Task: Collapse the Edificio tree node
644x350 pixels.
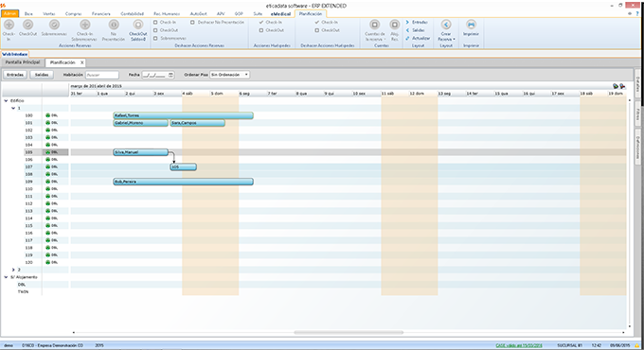Action: [7, 100]
